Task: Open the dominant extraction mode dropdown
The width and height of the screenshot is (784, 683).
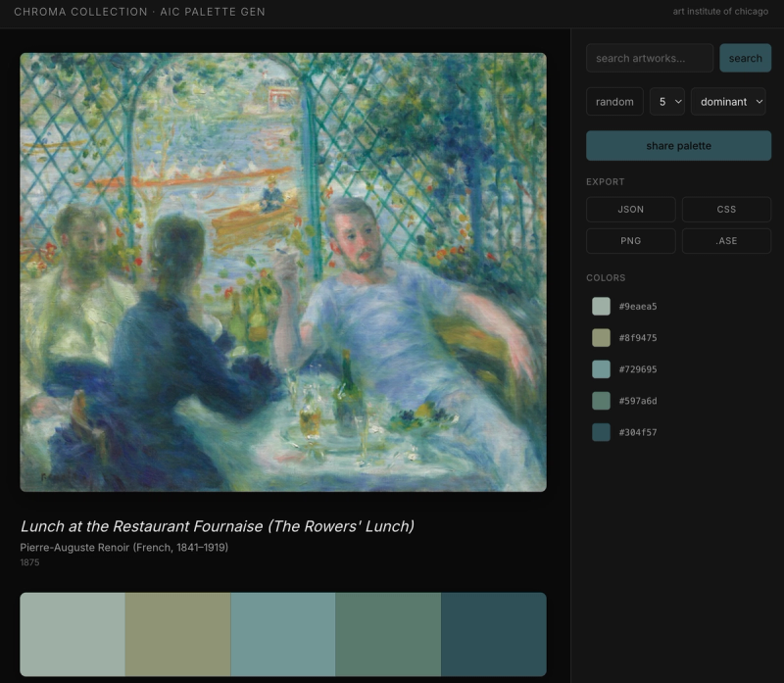Action: (x=728, y=101)
